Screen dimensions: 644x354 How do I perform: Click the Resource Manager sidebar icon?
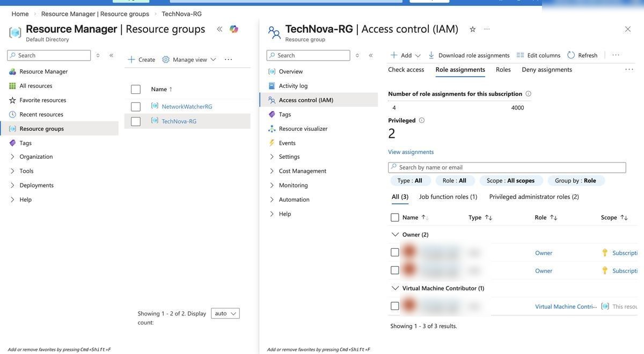[x=12, y=71]
